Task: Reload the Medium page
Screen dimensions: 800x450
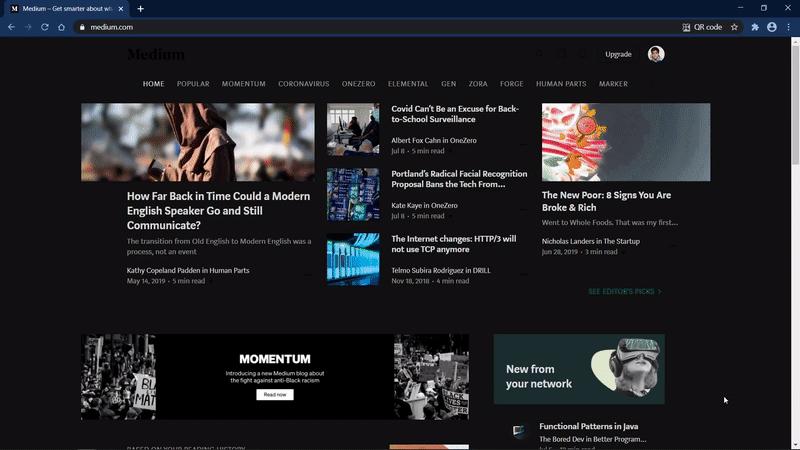Action: (45, 27)
